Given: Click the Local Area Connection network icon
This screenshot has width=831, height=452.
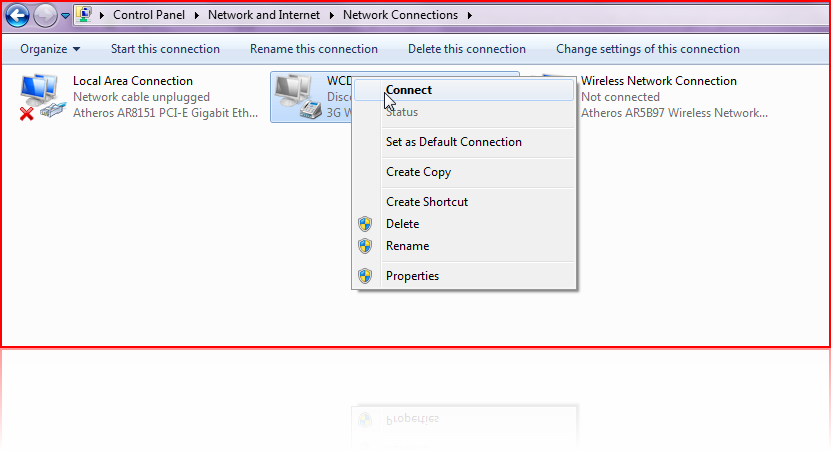Looking at the screenshot, I should [42, 97].
